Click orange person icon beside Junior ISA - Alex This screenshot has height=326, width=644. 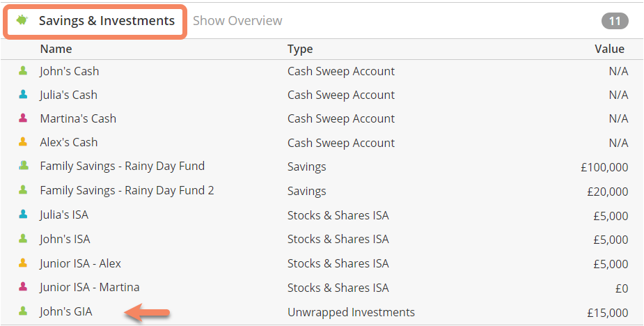[23, 263]
